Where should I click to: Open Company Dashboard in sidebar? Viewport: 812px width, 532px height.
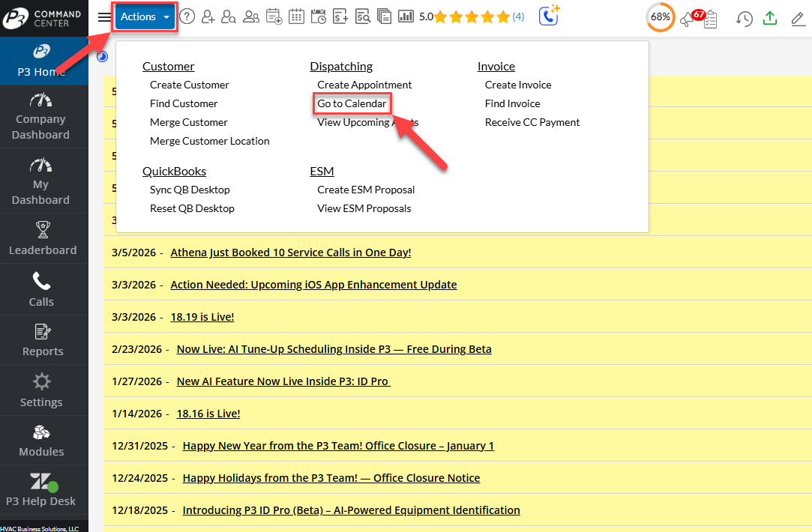point(44,116)
